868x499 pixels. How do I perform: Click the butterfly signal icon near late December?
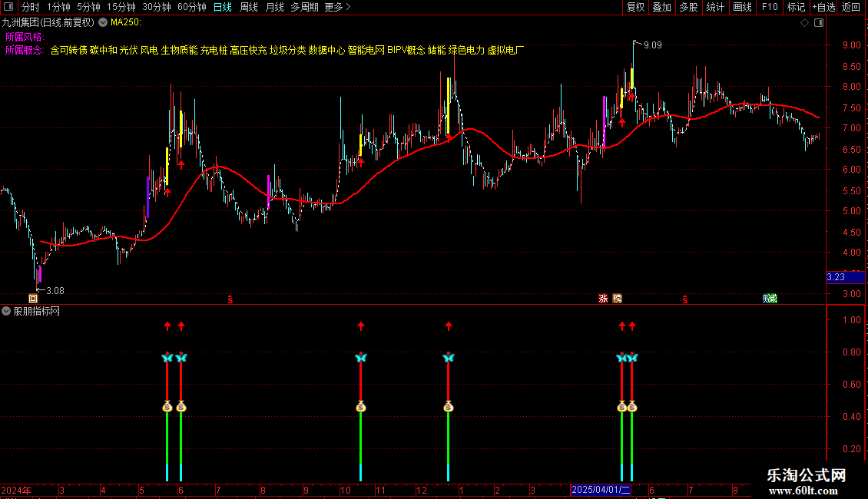pos(449,358)
